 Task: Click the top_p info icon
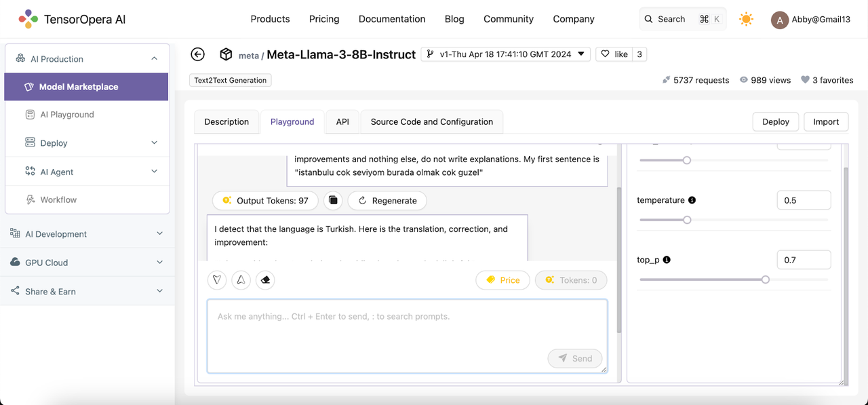[667, 260]
